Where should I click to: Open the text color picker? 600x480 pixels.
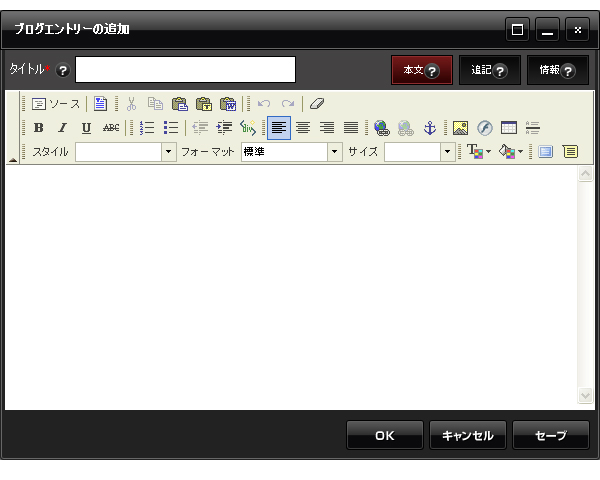pos(479,152)
